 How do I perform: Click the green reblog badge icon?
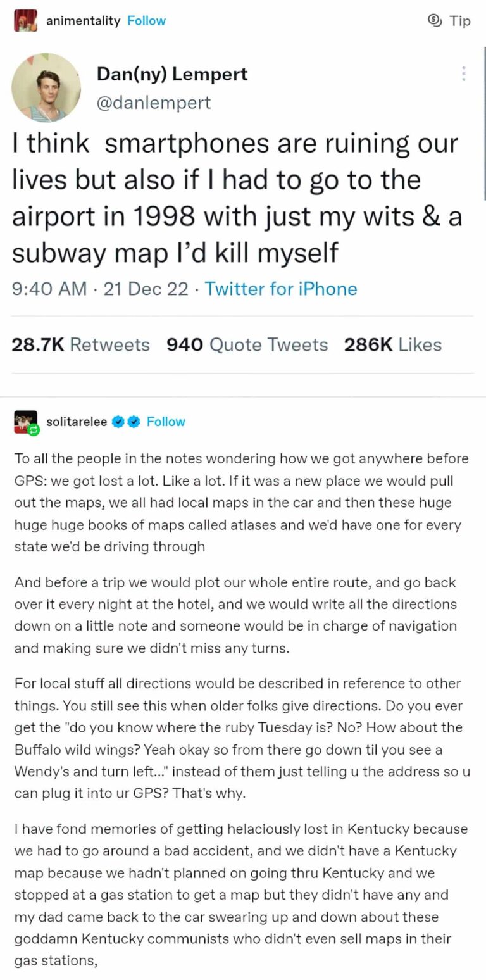point(34,429)
